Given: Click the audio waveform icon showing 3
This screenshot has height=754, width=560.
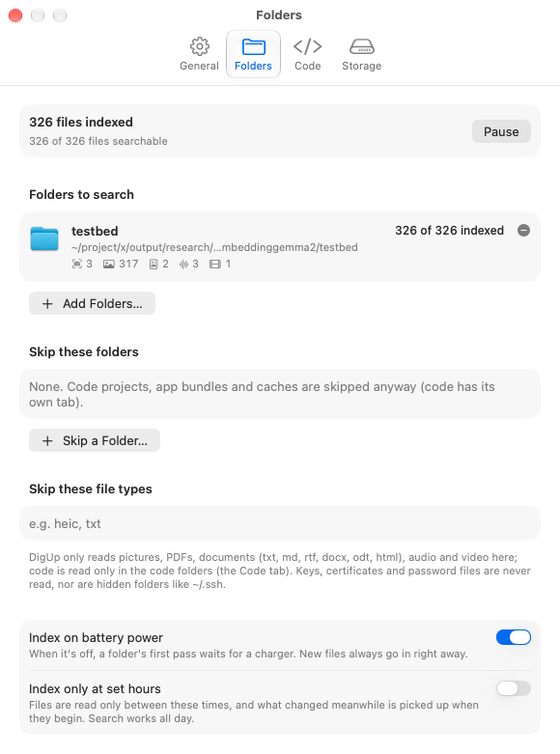Looking at the screenshot, I should click(183, 264).
